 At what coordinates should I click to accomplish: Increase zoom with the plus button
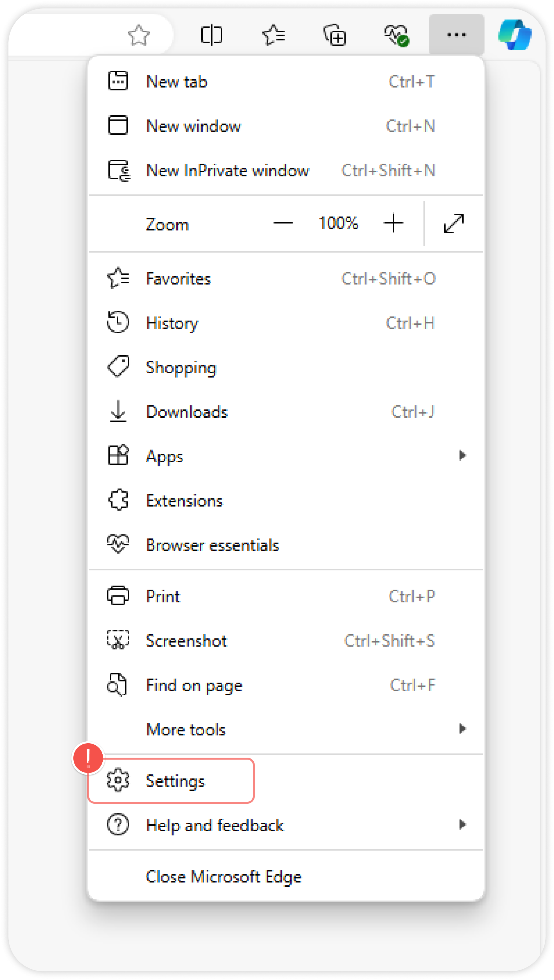tap(393, 223)
